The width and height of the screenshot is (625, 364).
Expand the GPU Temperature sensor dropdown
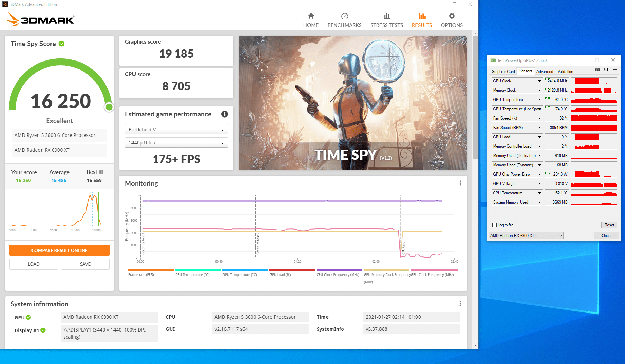tap(539, 100)
